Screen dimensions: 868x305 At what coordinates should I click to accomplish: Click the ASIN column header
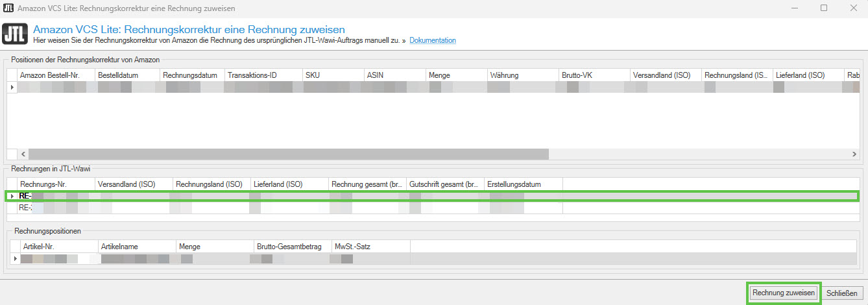(x=375, y=75)
